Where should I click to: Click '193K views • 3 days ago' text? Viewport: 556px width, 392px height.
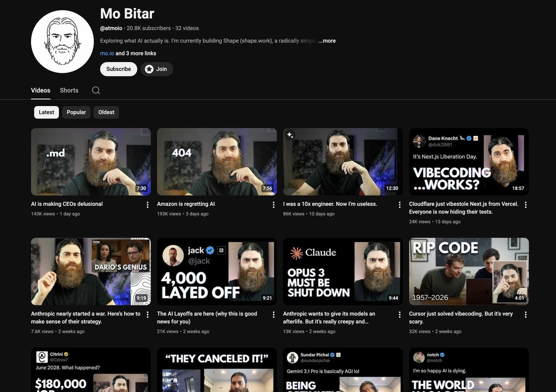pos(183,214)
